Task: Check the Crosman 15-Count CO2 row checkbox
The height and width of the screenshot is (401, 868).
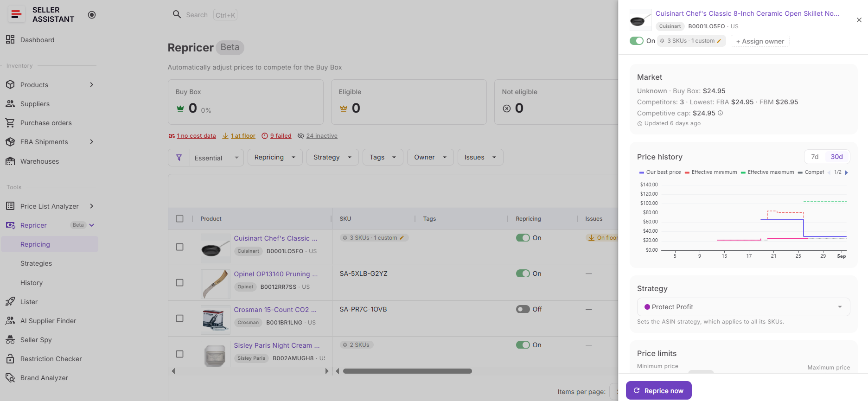Action: (x=180, y=318)
